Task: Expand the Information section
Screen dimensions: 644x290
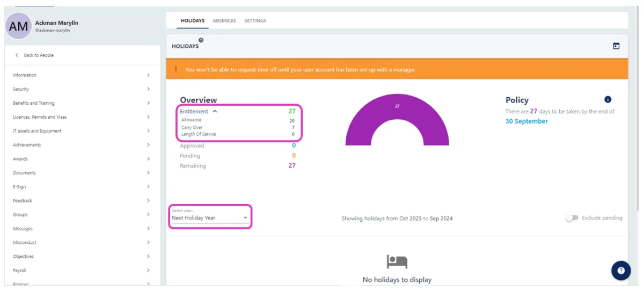Action: pyautogui.click(x=82, y=75)
